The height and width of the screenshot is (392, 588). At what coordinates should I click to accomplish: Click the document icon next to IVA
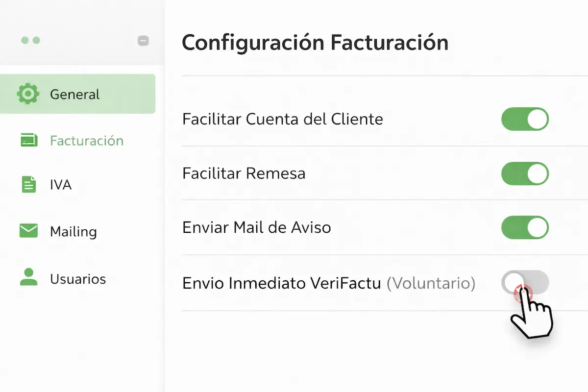(28, 185)
